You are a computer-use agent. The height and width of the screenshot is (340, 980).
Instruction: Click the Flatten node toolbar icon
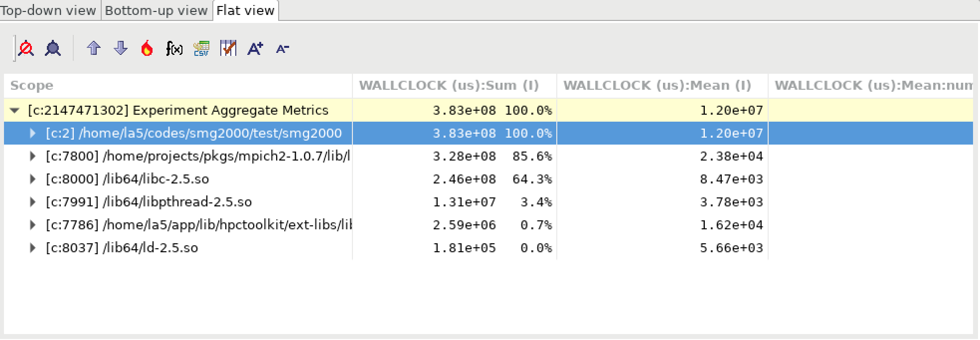[27, 48]
